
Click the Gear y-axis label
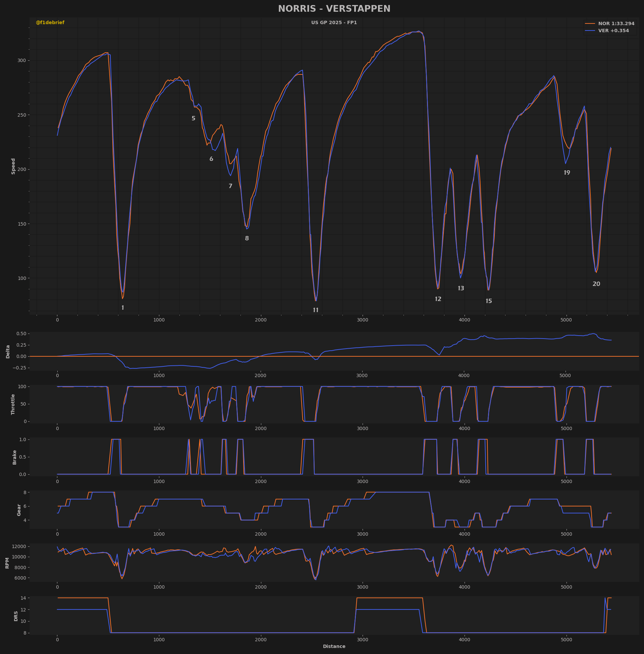[x=19, y=510]
